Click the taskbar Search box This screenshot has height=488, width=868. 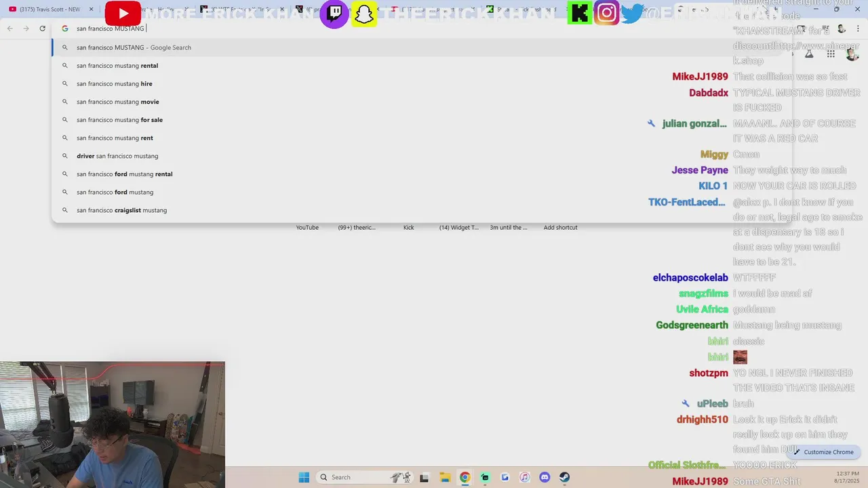click(363, 477)
